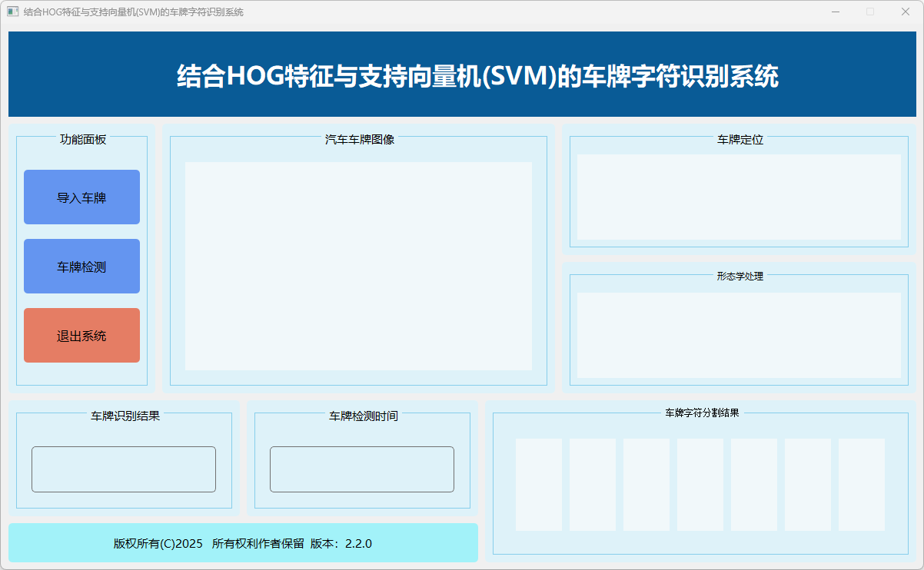Click the 车牌检测时间 group label
The image size is (924, 570).
click(x=364, y=416)
